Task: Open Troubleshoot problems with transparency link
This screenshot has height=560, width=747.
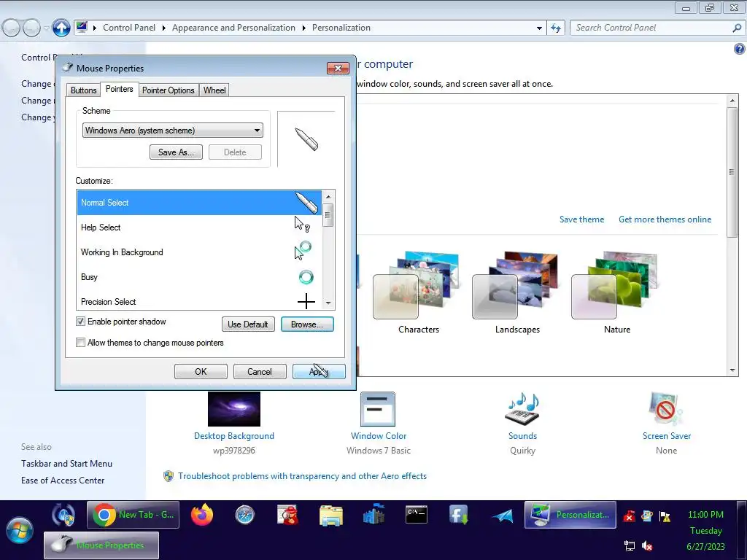Action: click(302, 476)
